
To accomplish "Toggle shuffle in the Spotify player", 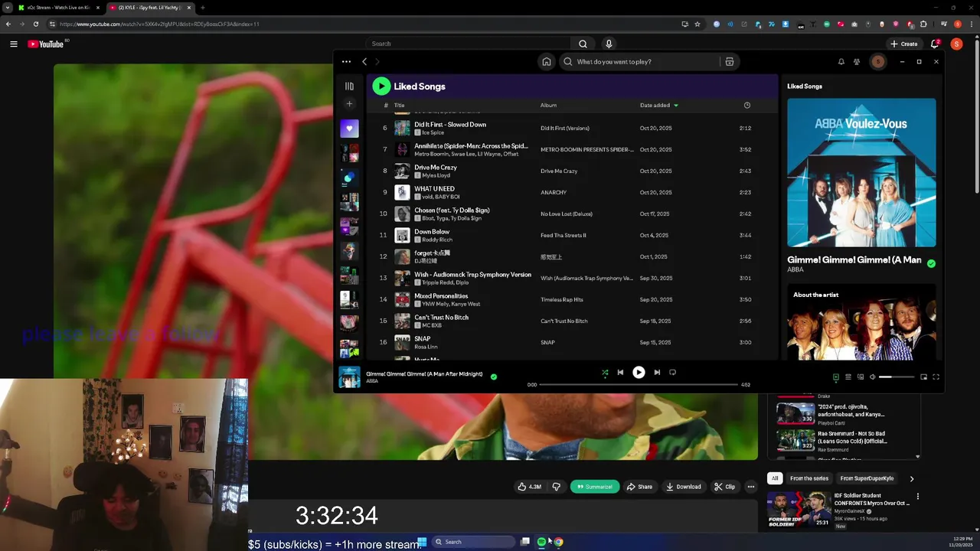I will [605, 373].
